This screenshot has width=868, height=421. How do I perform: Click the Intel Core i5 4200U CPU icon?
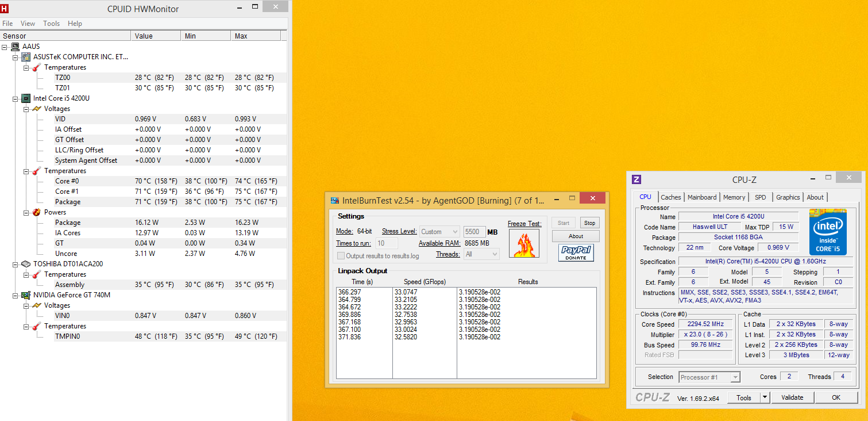[x=26, y=98]
